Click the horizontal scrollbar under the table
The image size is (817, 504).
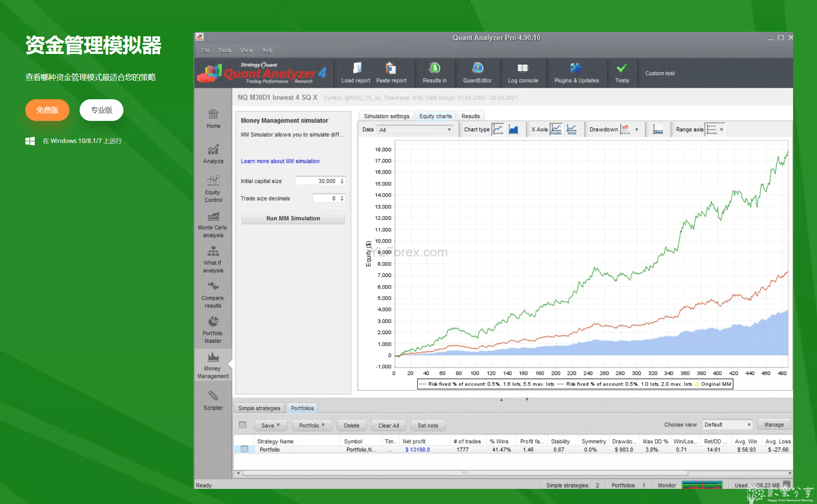[466, 473]
